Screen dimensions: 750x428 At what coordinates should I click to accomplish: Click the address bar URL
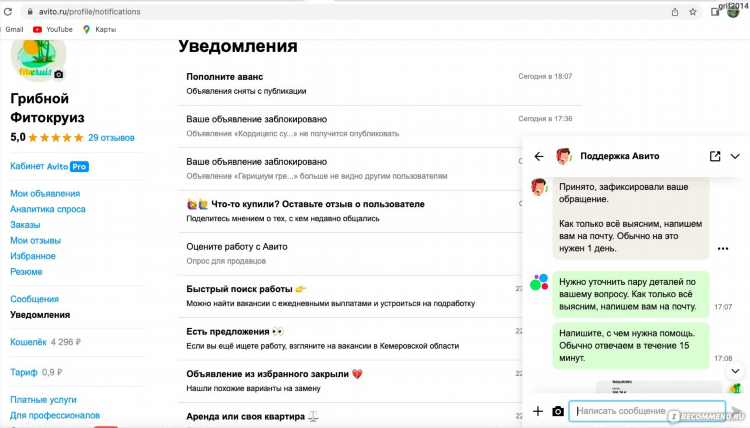point(89,12)
